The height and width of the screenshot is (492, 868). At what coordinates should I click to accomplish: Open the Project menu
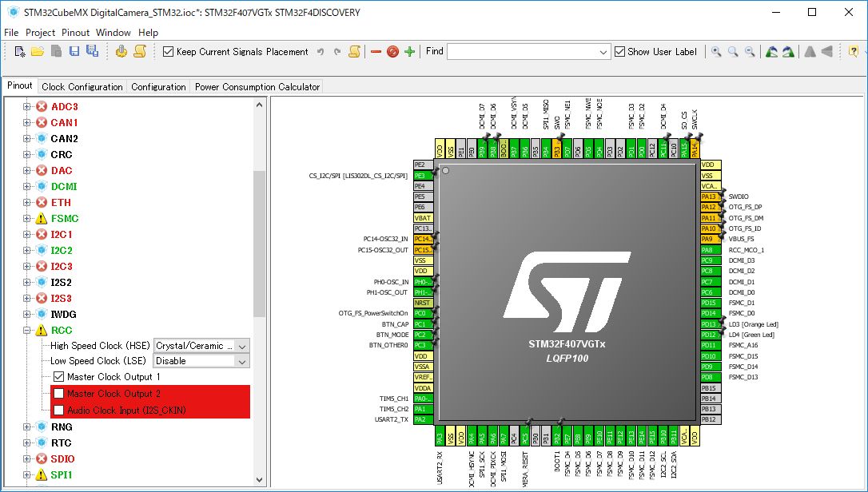40,33
